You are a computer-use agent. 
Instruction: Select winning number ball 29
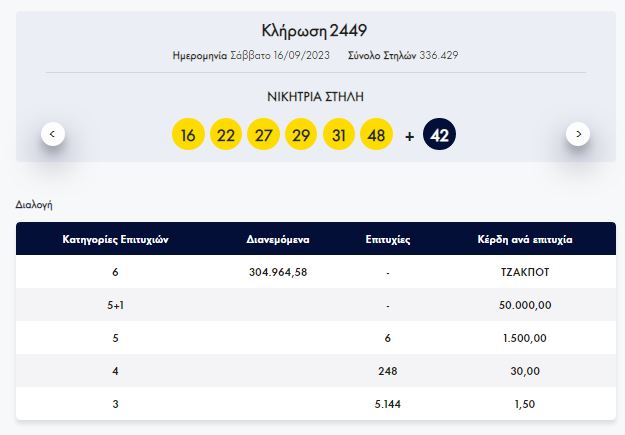[301, 135]
